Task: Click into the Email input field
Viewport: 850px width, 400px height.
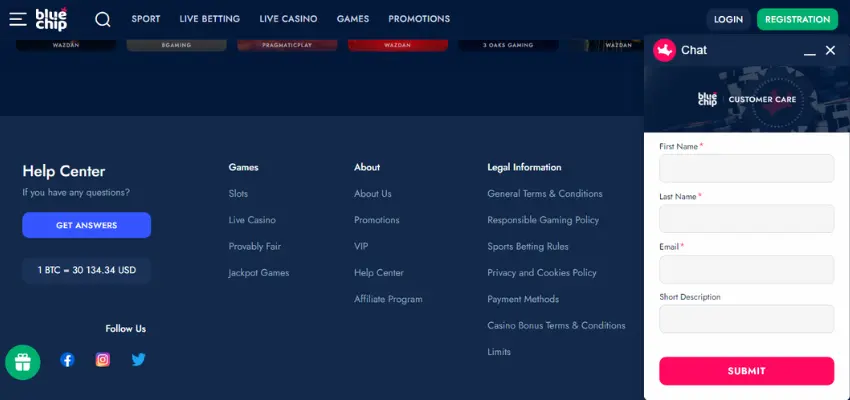Action: click(746, 269)
